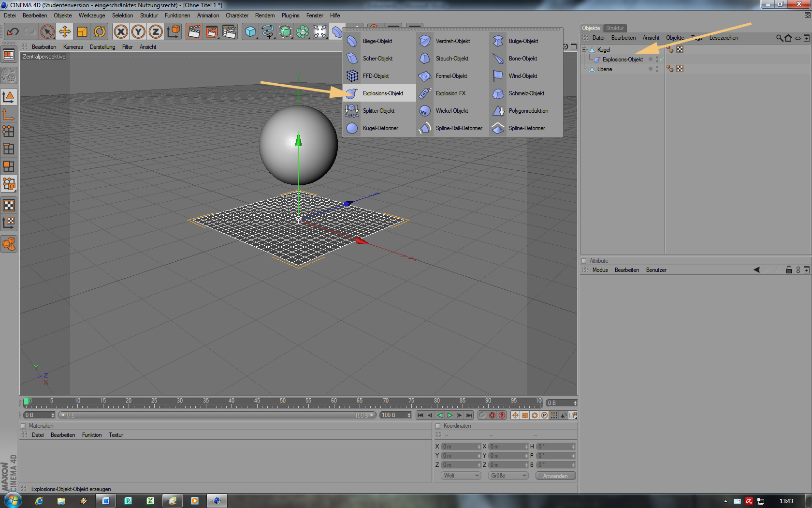This screenshot has height=508, width=812.
Task: Click the attribute manager back arrow
Action: coord(756,270)
